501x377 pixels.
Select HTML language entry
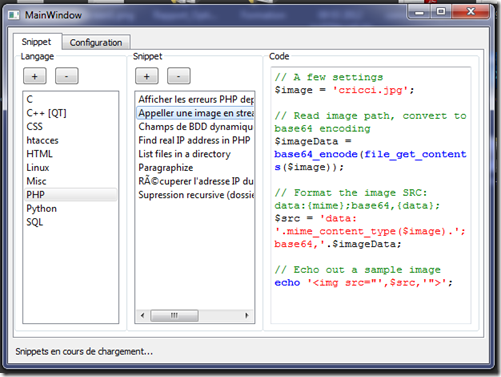pos(71,154)
